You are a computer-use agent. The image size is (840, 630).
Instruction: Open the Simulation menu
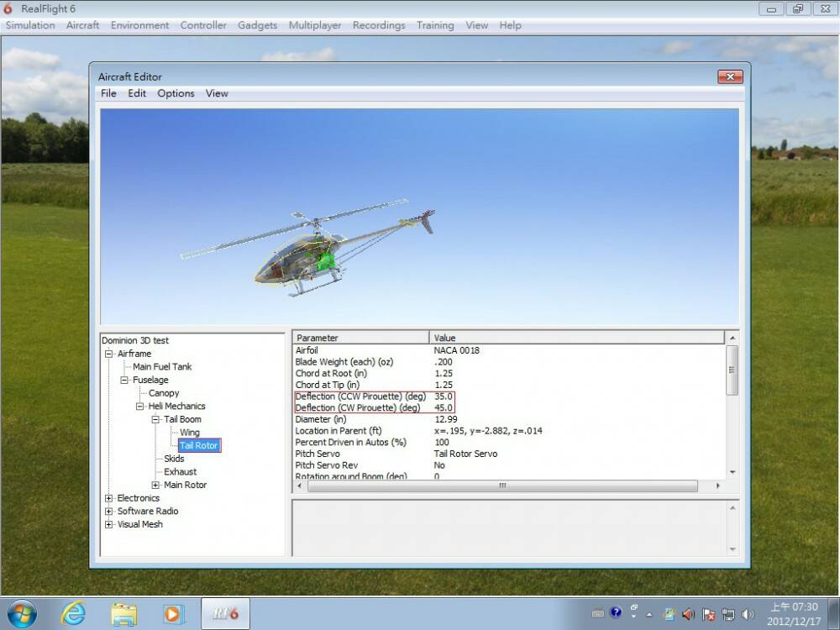point(30,25)
